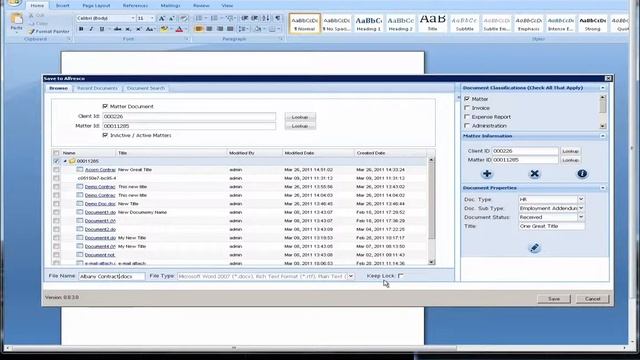This screenshot has width=640, height=360.
Task: Click the Save button in dialog
Action: pyautogui.click(x=554, y=299)
